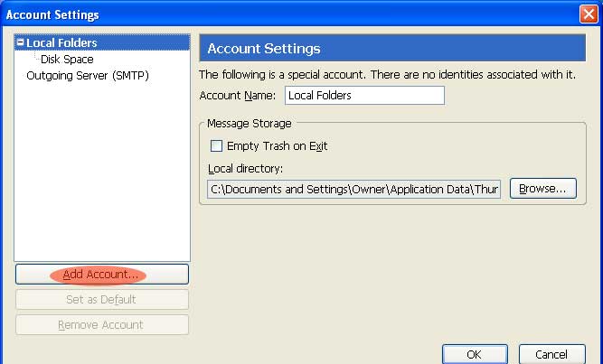Click the Set as Default button
This screenshot has height=364, width=603.
(101, 299)
